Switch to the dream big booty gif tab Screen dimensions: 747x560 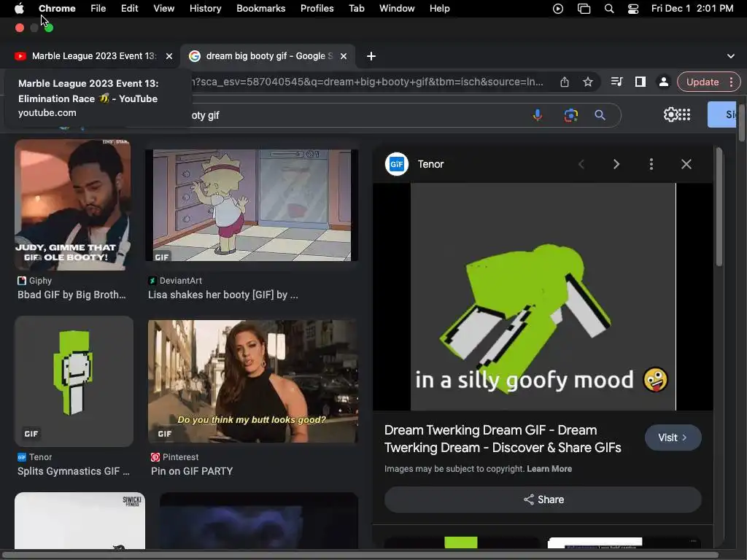pyautogui.click(x=269, y=56)
